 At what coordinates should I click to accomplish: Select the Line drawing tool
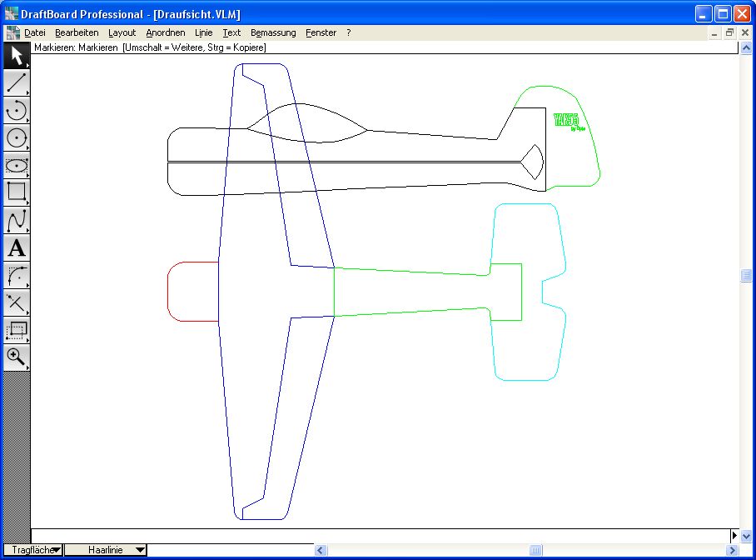(17, 83)
